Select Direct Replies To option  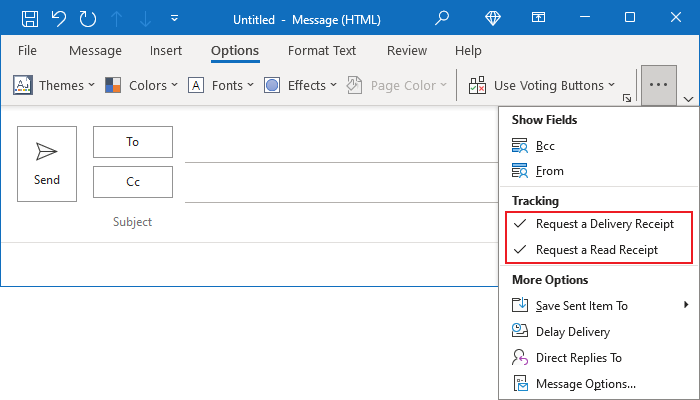pyautogui.click(x=578, y=358)
